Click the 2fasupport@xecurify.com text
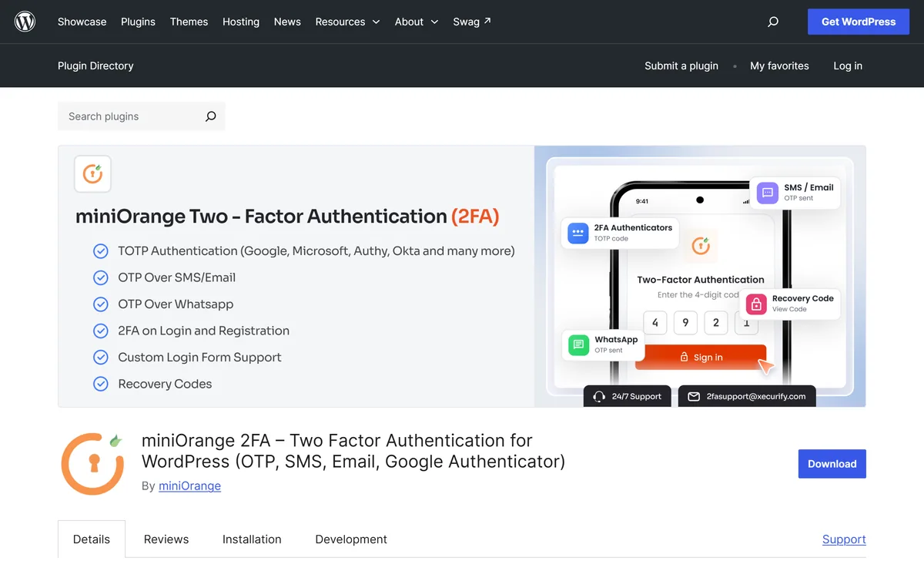 coord(756,396)
